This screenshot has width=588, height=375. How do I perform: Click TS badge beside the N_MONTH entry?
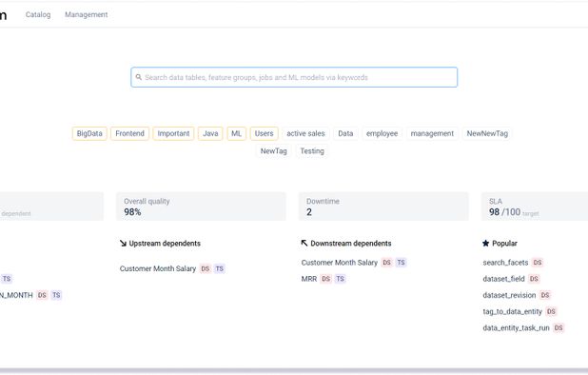[56, 295]
